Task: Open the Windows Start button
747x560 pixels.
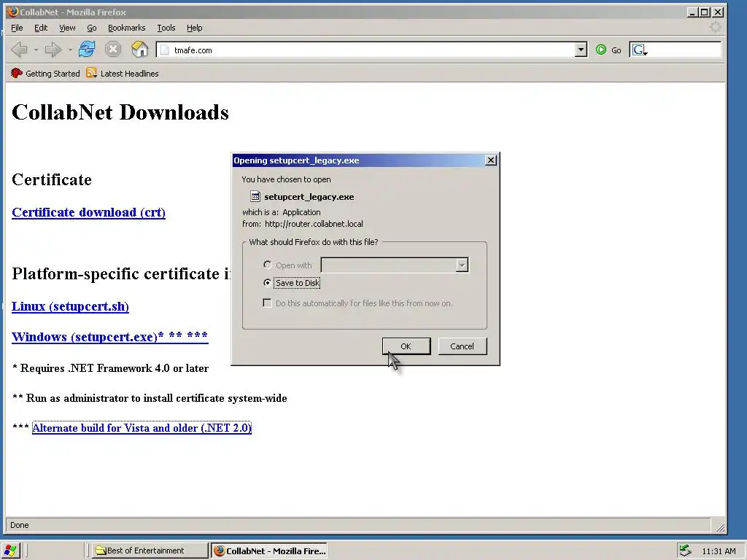Action: pos(10,551)
